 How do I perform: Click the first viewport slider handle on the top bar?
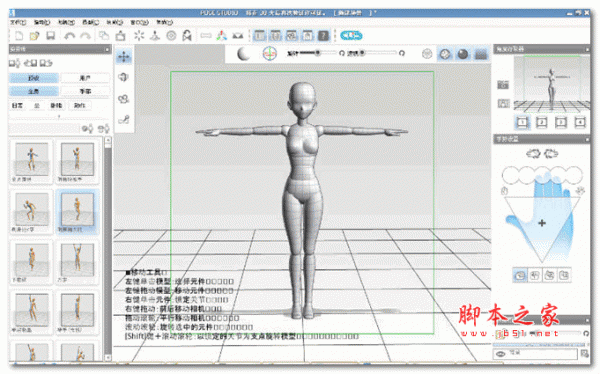point(317,53)
